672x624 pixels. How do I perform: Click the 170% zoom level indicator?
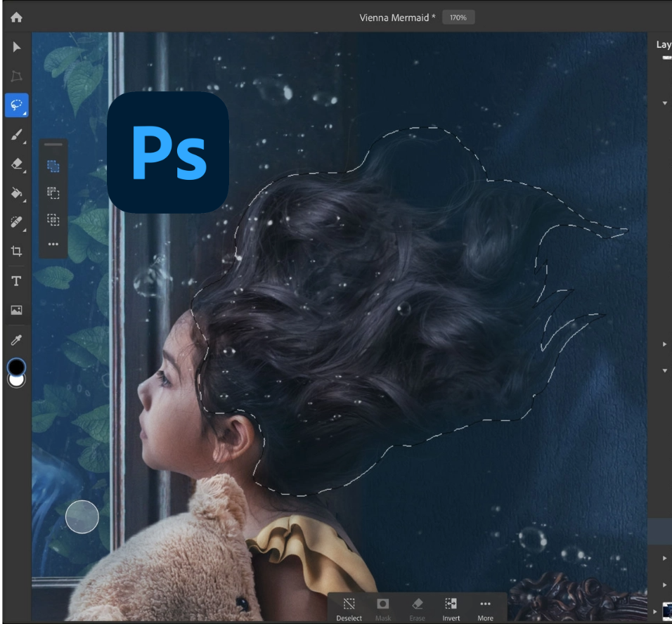458,18
